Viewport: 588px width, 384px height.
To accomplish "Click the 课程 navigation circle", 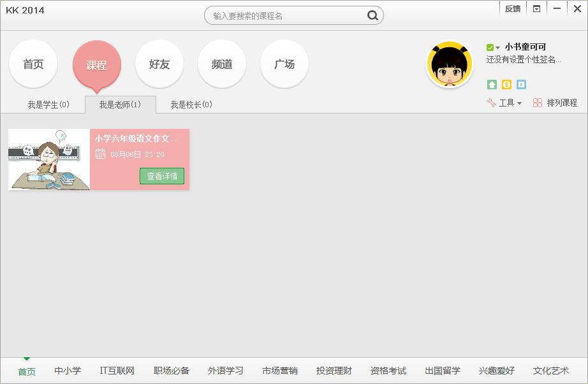I will [97, 64].
